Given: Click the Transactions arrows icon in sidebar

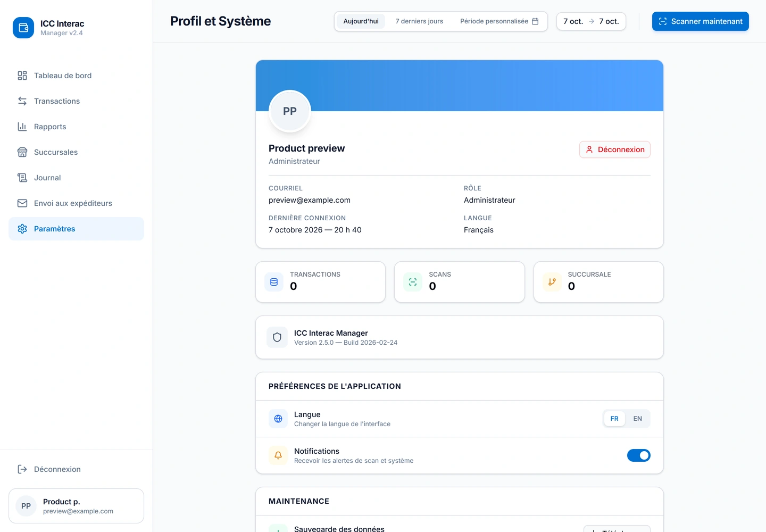Looking at the screenshot, I should pyautogui.click(x=22, y=101).
